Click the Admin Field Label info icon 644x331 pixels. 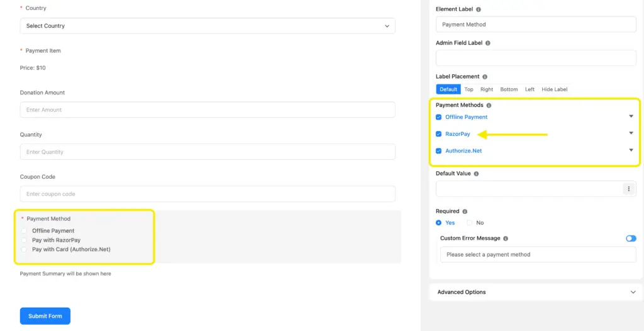[488, 43]
